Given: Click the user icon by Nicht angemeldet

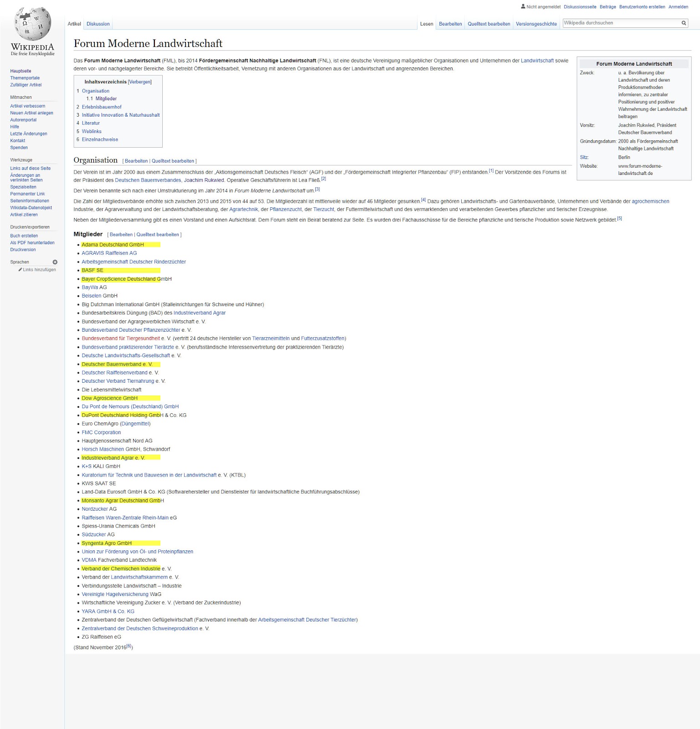Looking at the screenshot, I should coord(523,6).
